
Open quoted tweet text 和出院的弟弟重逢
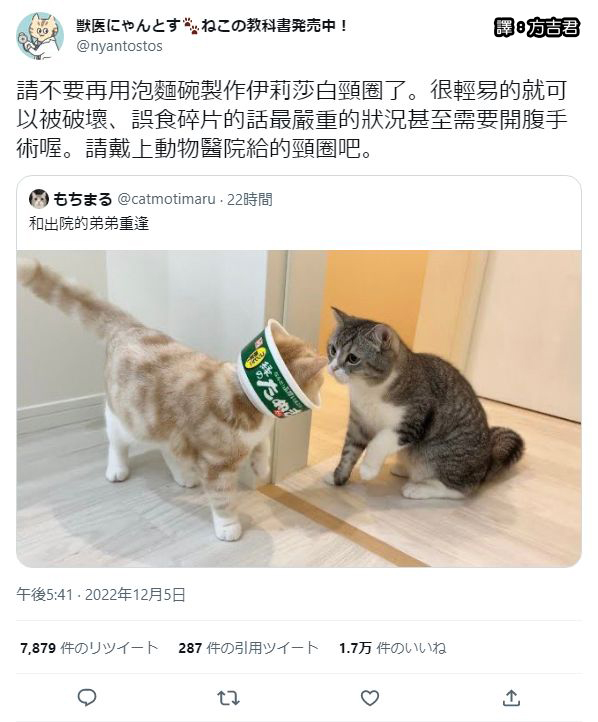pyautogui.click(x=89, y=224)
